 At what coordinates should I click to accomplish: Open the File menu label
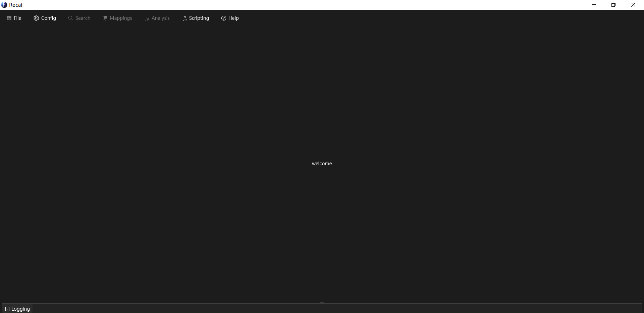tap(17, 18)
